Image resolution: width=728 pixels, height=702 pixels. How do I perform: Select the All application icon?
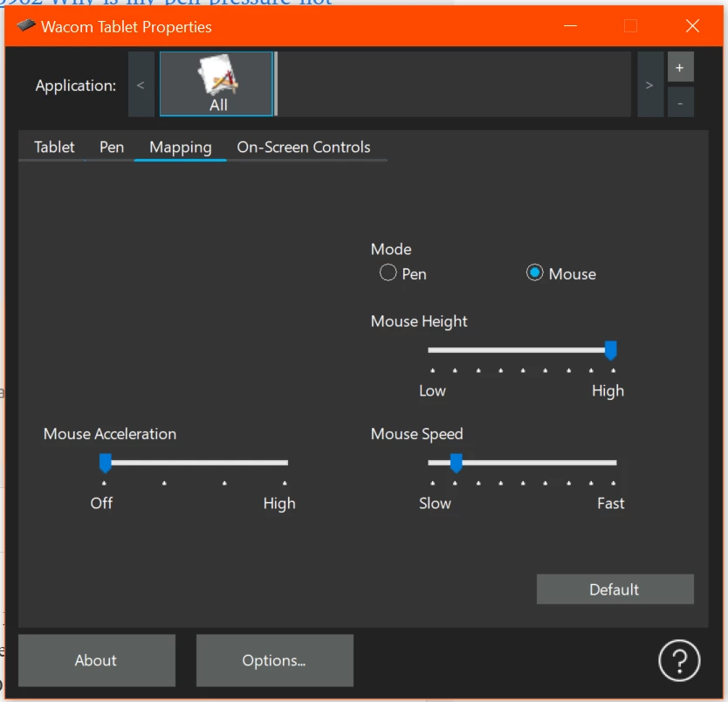pos(216,84)
